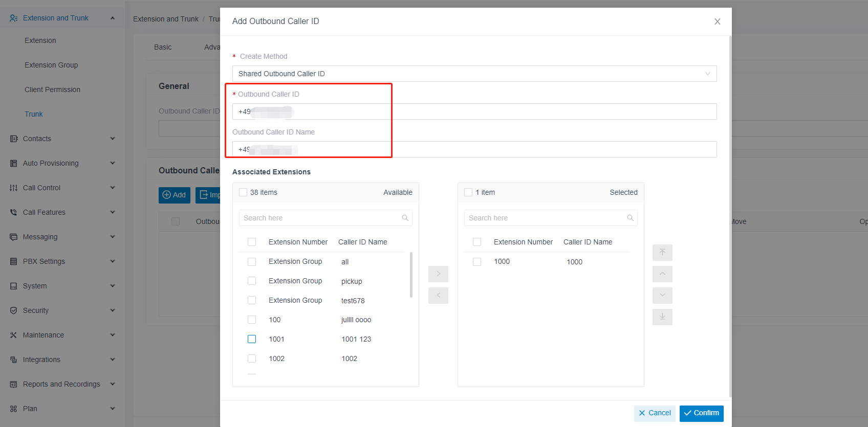Expand Messaging menu chevron
Viewport: 868px width, 427px height.
tap(113, 237)
